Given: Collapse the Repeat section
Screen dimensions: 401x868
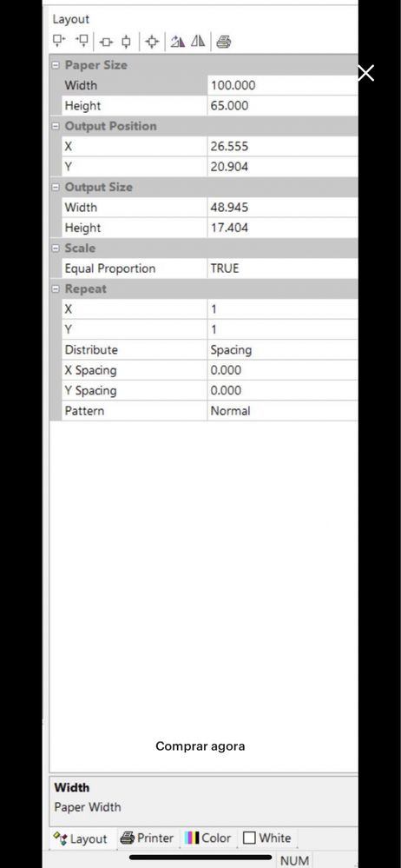Looking at the screenshot, I should coord(56,289).
